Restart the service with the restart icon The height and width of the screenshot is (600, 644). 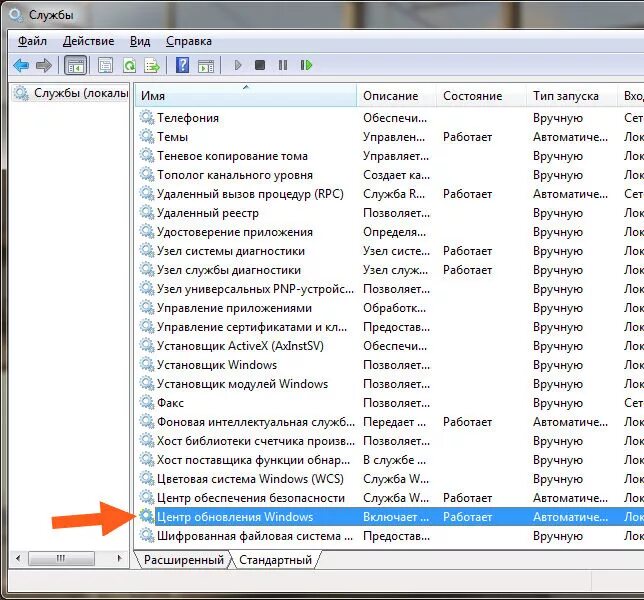click(x=306, y=65)
